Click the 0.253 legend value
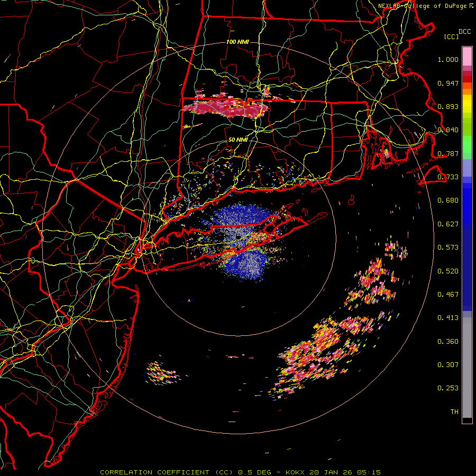 coord(448,388)
